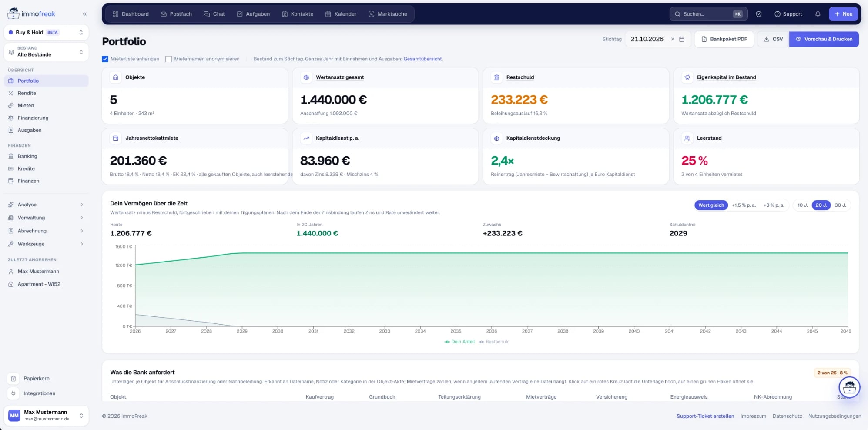This screenshot has height=430, width=868.
Task: Enable Mieternamen anonymisieren
Action: [169, 59]
